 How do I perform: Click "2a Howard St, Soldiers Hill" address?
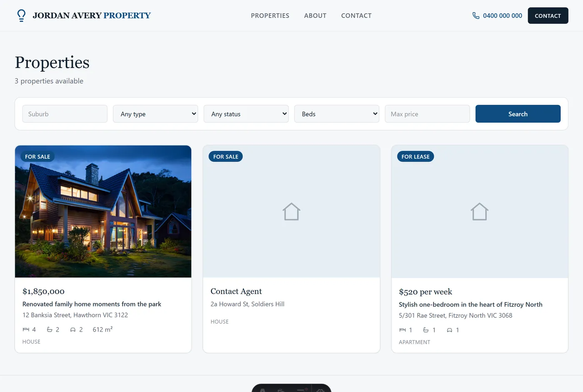click(247, 304)
